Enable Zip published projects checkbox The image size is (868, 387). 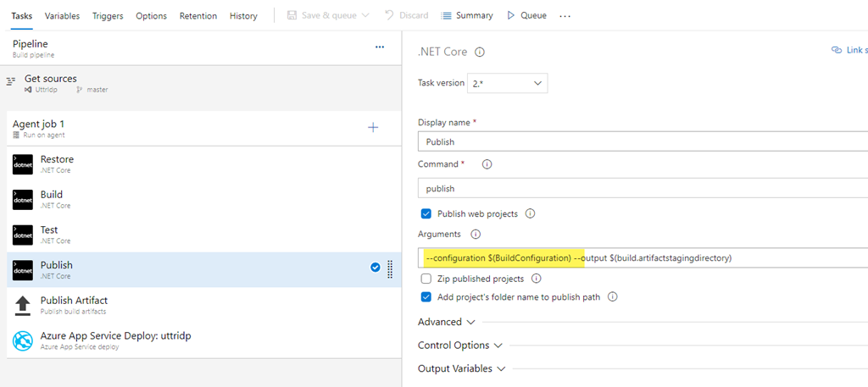pyautogui.click(x=426, y=279)
